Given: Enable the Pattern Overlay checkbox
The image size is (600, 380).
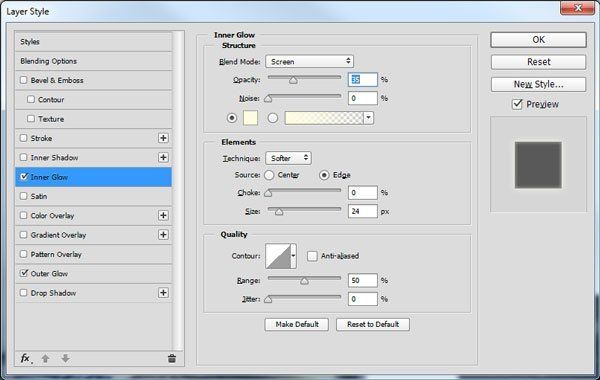Looking at the screenshot, I should click(x=24, y=254).
